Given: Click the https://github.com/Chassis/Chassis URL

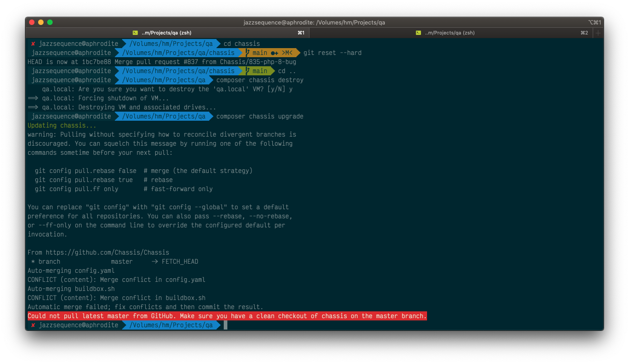Looking at the screenshot, I should (x=108, y=253).
